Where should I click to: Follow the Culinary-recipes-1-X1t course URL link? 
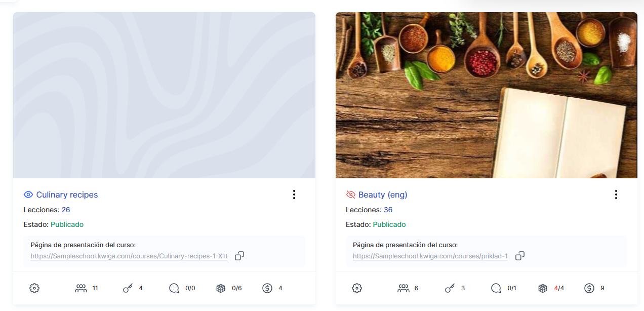click(129, 256)
